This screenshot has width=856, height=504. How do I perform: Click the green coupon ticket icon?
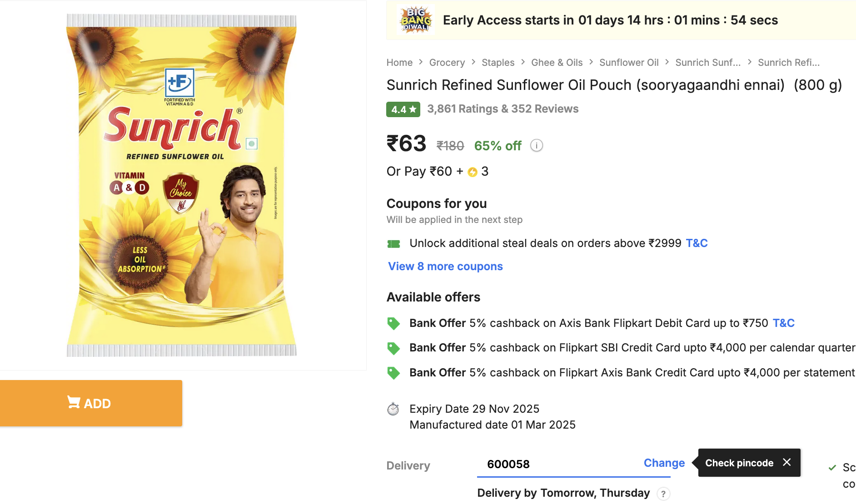point(393,244)
